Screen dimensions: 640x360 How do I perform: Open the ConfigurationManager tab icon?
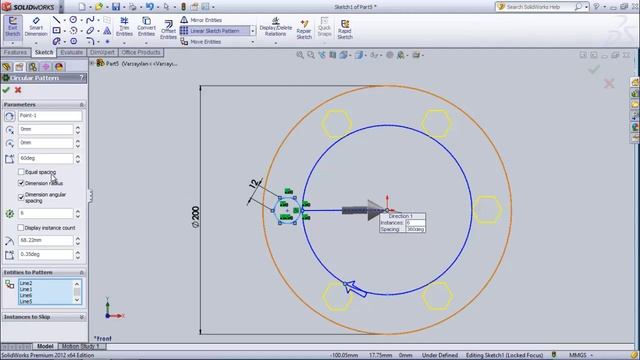tap(33, 67)
